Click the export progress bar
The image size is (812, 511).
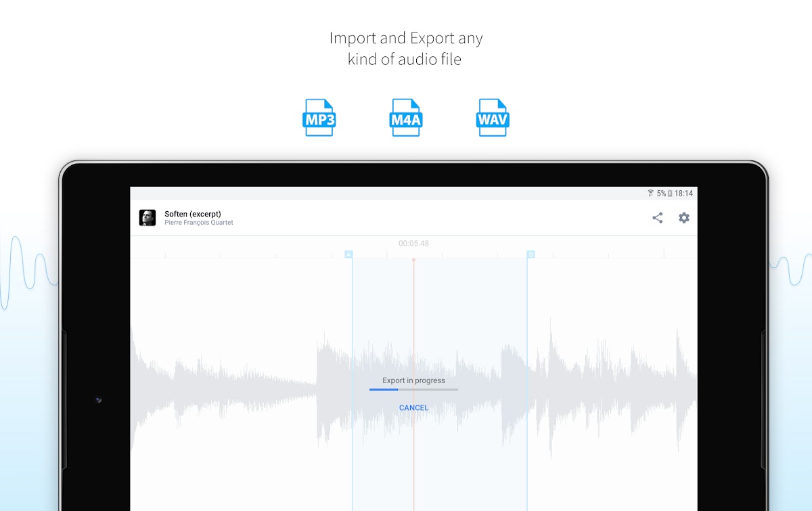[x=413, y=390]
